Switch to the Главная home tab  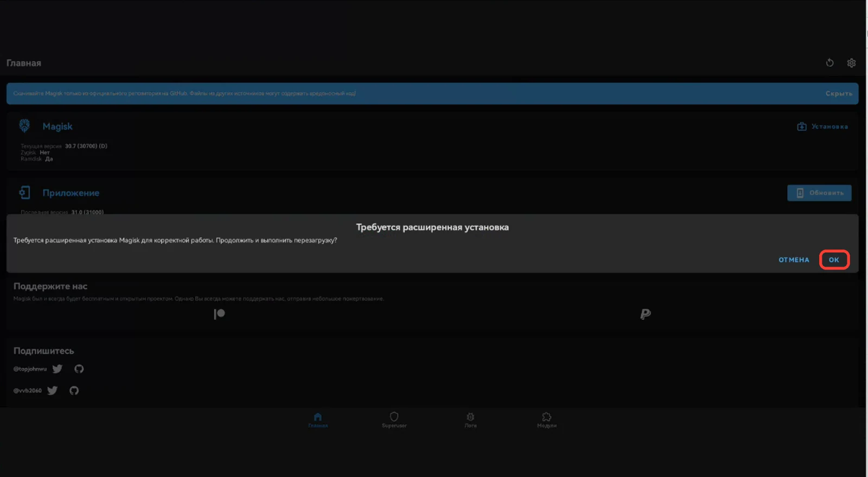[318, 420]
